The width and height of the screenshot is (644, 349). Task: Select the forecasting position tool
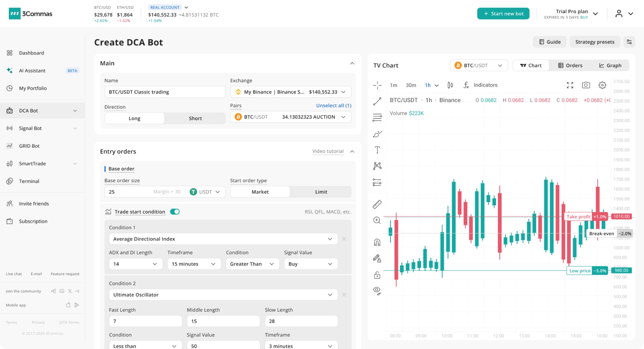377,182
